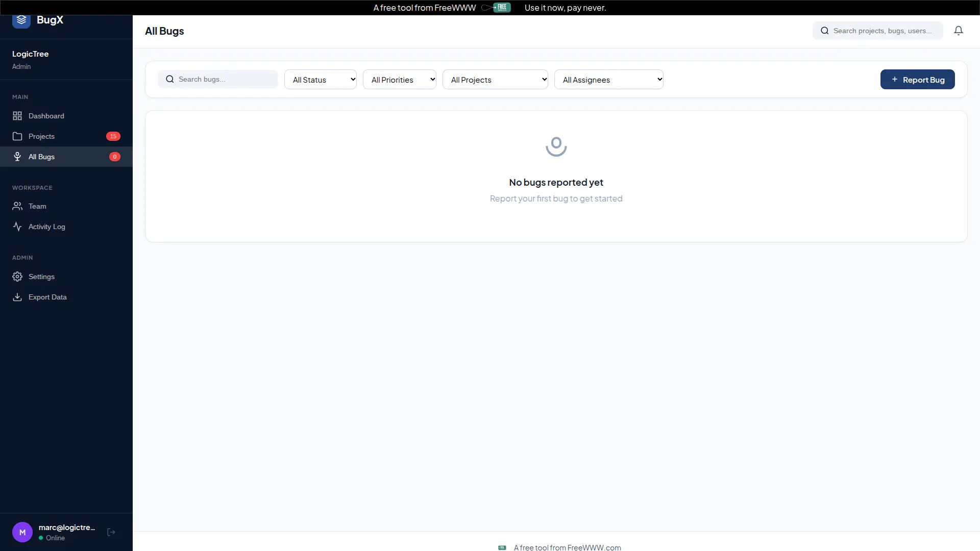Screen dimensions: 980x551
Task: Click Report your first bug to get started
Action: (x=556, y=198)
